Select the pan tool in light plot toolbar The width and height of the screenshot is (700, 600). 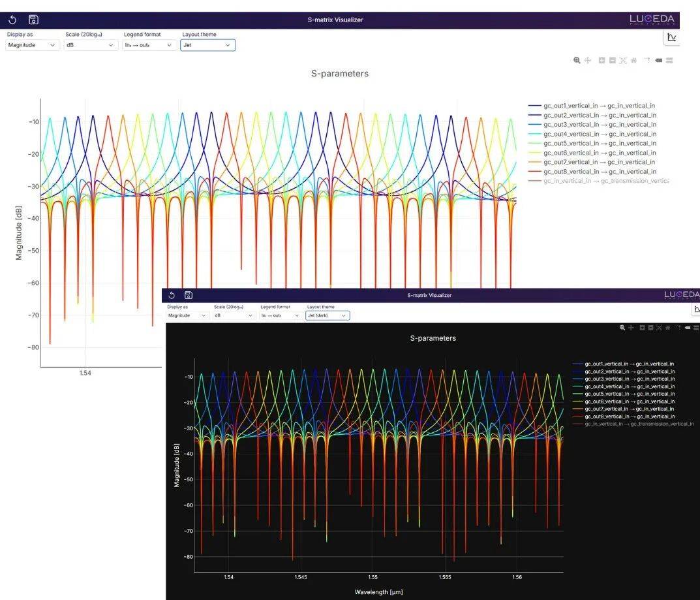[587, 60]
